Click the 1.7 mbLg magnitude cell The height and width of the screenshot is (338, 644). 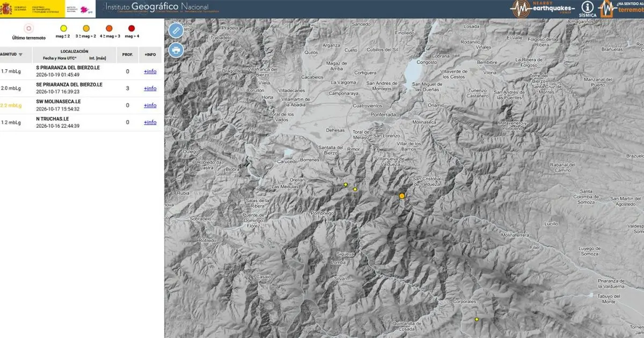click(x=11, y=71)
